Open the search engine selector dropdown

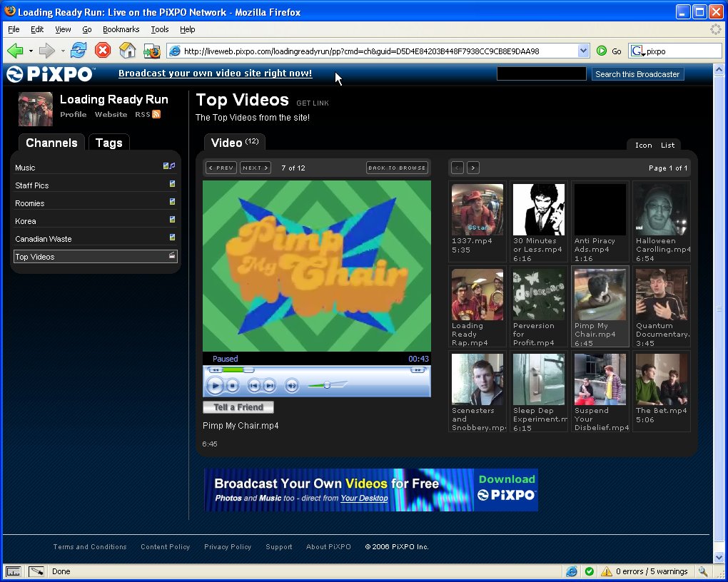[x=638, y=51]
